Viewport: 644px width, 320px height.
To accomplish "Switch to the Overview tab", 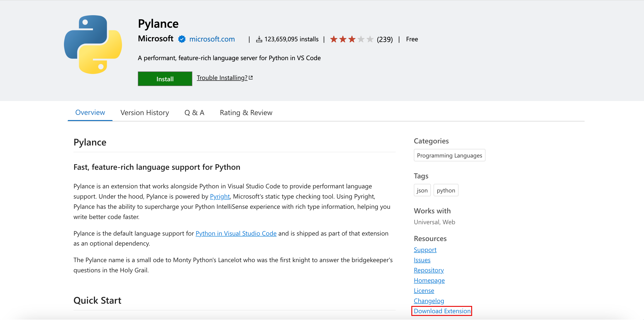I will coord(90,113).
